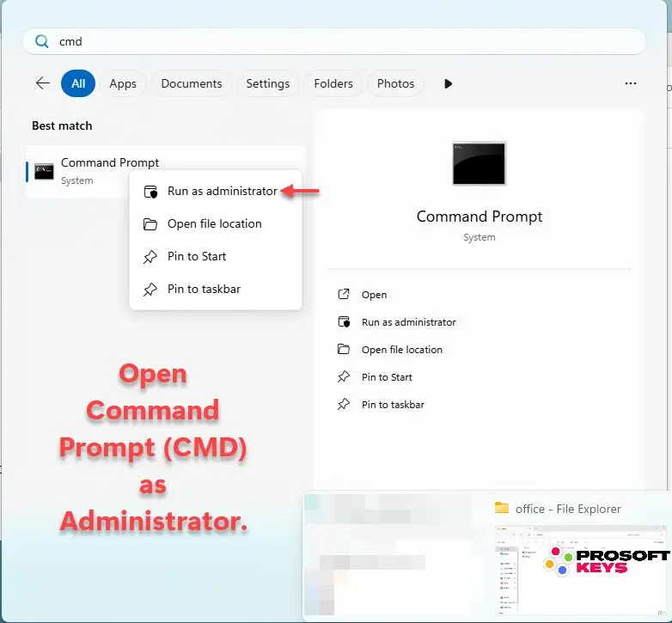Select Run as administrator in the context menu
Screen dimensions: 672x623
222,192
